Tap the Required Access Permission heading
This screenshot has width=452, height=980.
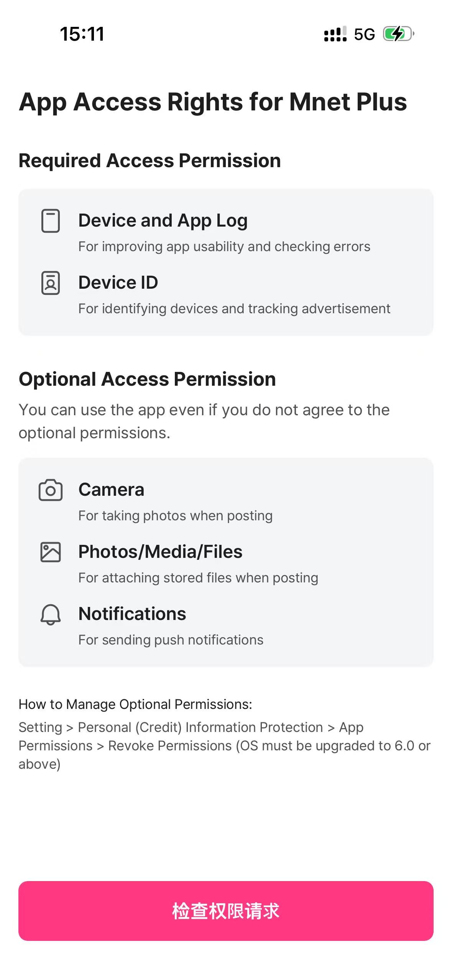[x=150, y=160]
